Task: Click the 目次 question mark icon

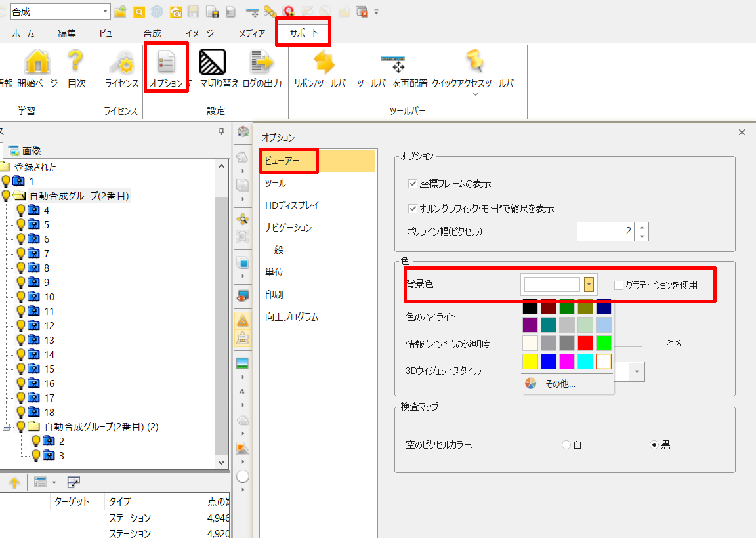Action: click(x=77, y=63)
